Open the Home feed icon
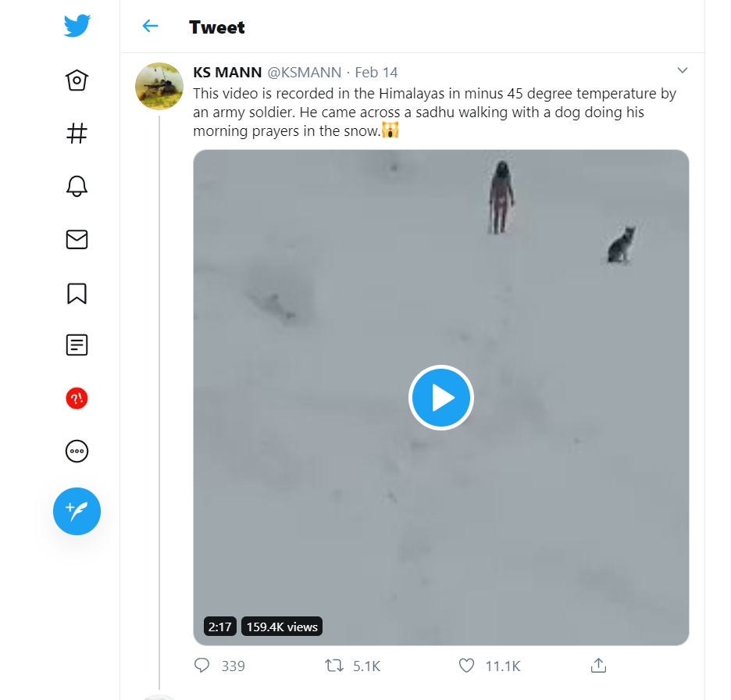This screenshot has width=731, height=700. pos(76,80)
